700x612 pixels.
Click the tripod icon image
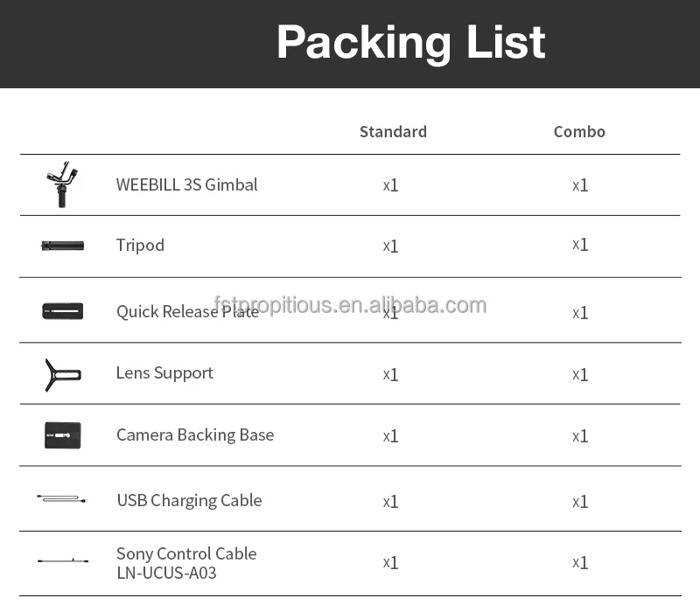(x=62, y=246)
